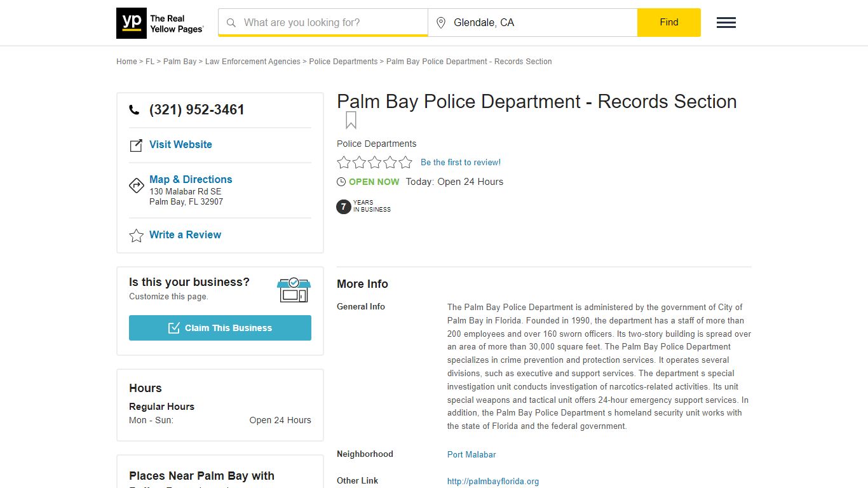Click the address 130 Malabar Rd SE
Viewport: 868px width, 488px height.
(186, 191)
